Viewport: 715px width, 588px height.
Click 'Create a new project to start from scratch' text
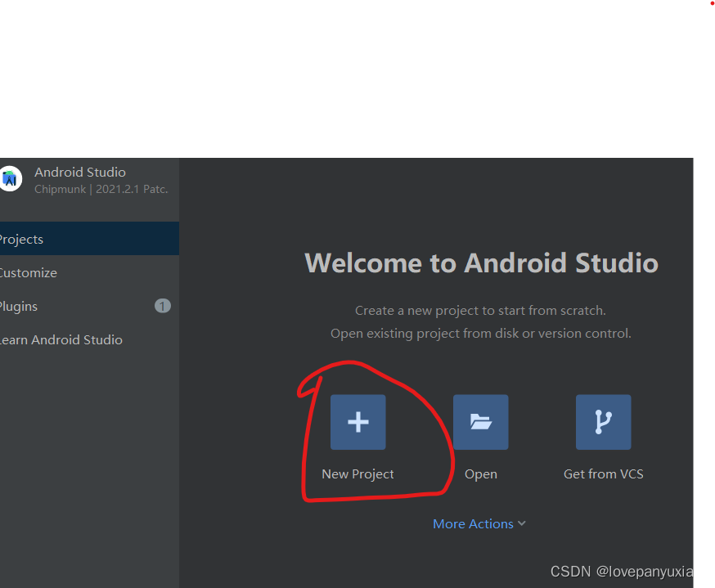click(480, 311)
